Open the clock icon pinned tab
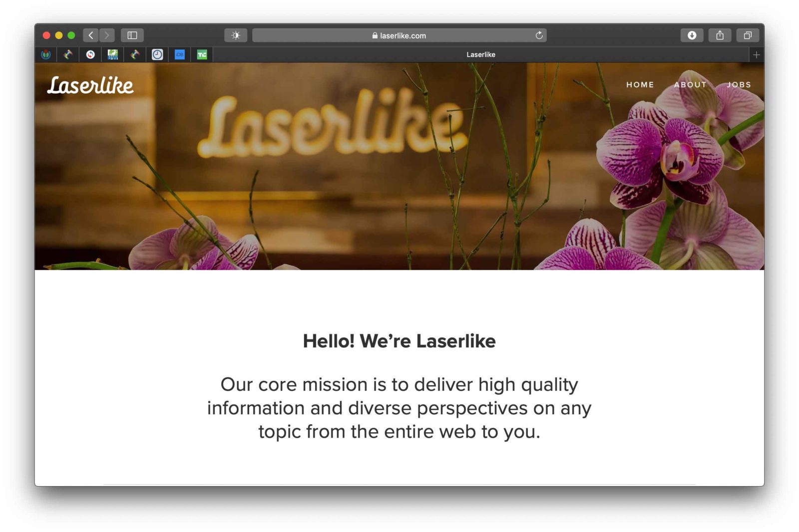Screen dimensions: 799x532 point(157,55)
